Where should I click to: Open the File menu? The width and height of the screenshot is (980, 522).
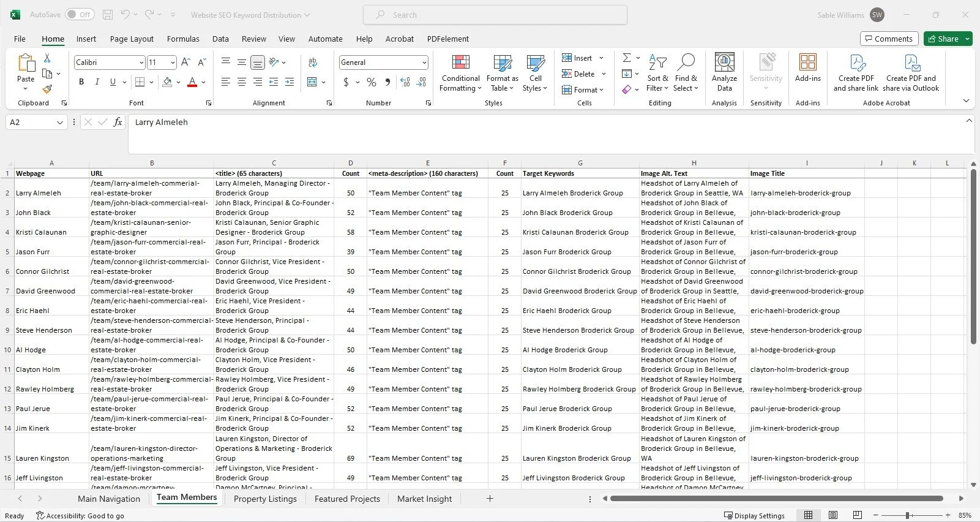[x=20, y=39]
